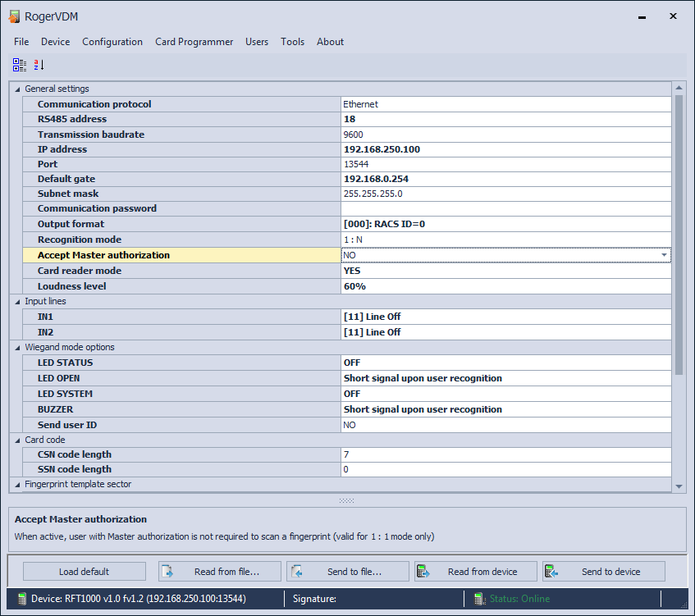This screenshot has width=695, height=616.
Task: Open the About menu
Action: tap(330, 42)
